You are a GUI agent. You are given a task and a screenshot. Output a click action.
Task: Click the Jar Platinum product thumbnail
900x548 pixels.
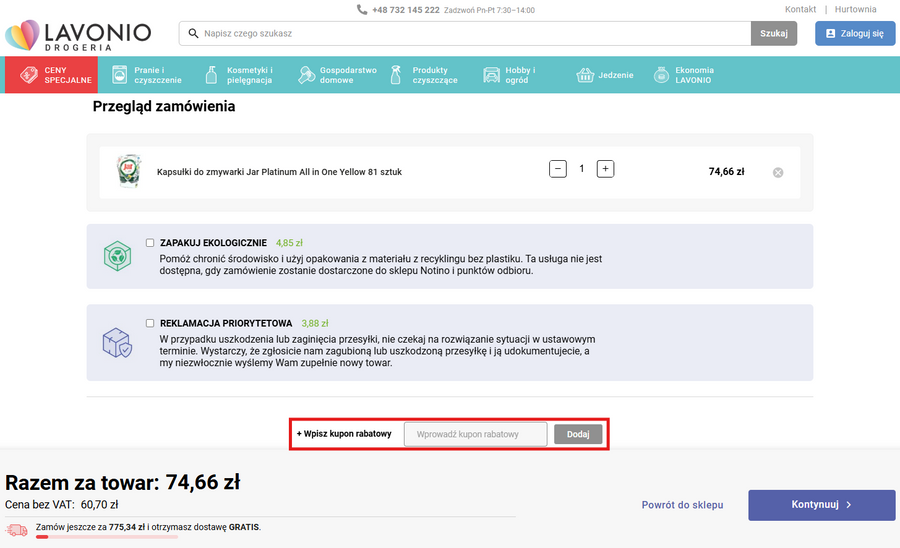pyautogui.click(x=127, y=171)
